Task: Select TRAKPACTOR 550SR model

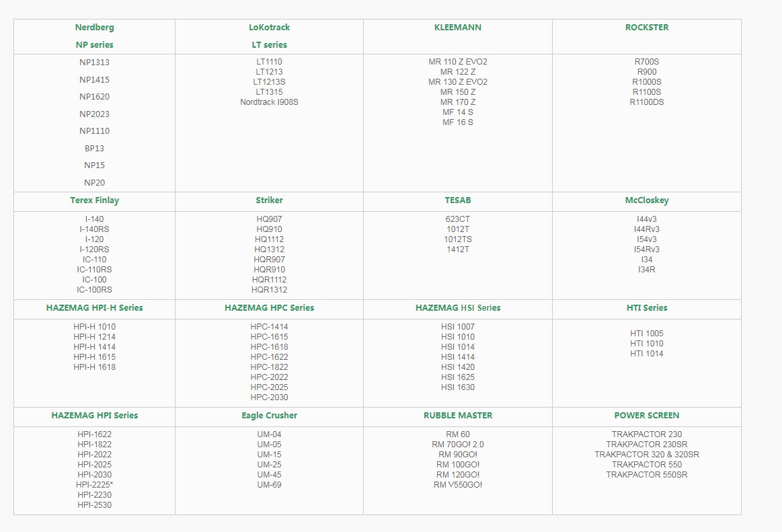Action: point(647,475)
